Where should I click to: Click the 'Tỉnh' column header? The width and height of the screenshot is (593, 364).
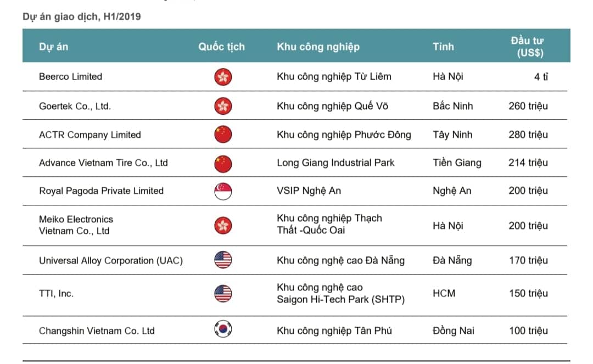[443, 47]
